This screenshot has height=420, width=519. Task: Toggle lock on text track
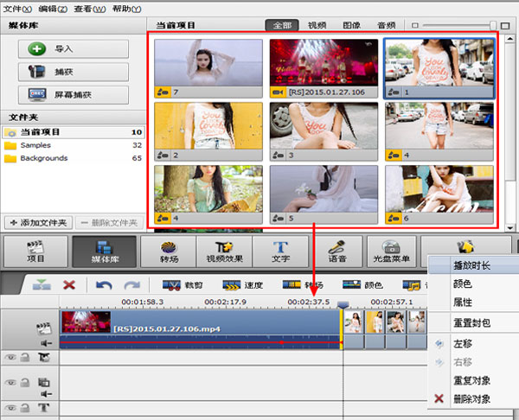tap(25, 407)
